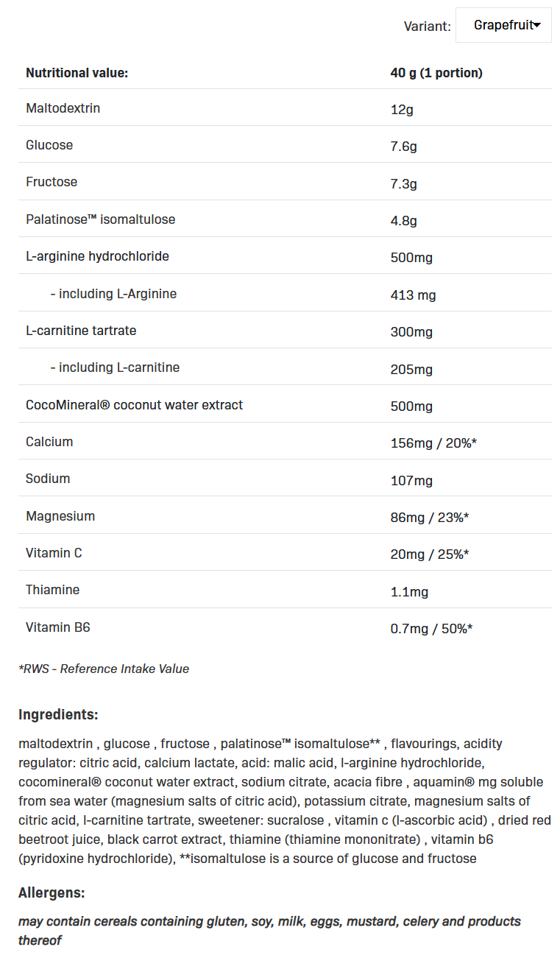Click the L-arginine hydrochloride row label
The image size is (560, 972).
point(97,256)
